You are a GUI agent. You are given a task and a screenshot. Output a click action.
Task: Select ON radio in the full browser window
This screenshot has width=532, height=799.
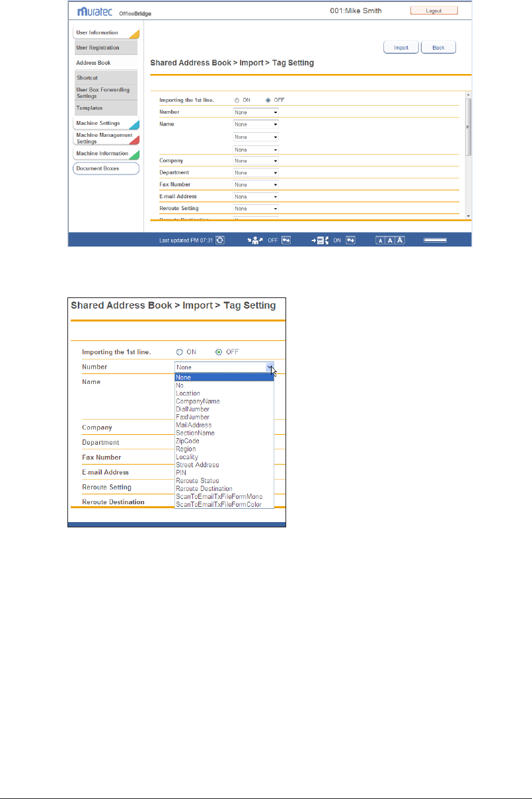pyautogui.click(x=237, y=100)
